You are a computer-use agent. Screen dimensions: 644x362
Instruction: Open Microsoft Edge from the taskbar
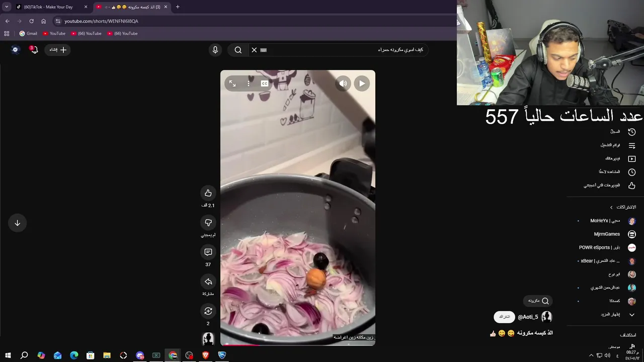pyautogui.click(x=74, y=355)
